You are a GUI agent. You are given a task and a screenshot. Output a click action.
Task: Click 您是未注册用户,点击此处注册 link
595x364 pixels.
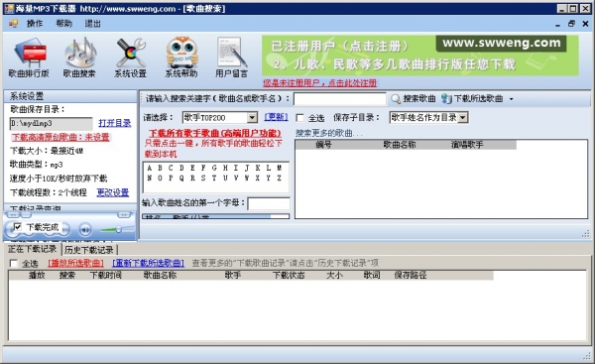[320, 82]
